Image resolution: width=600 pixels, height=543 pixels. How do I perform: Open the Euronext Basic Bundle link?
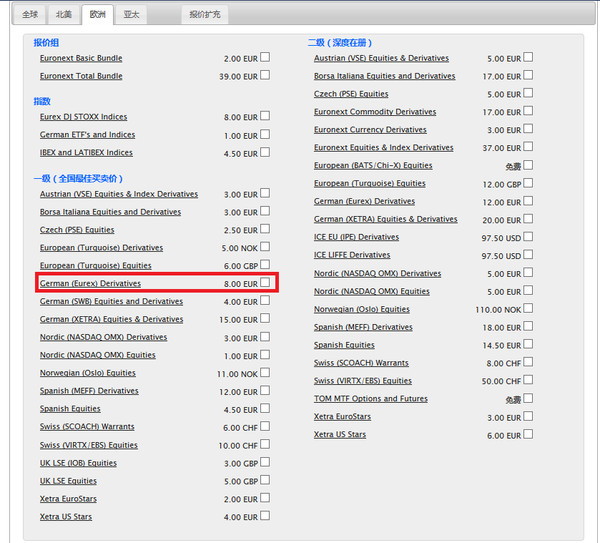pyautogui.click(x=81, y=58)
